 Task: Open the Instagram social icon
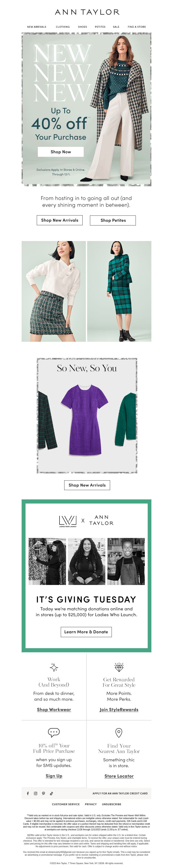click(x=36, y=793)
